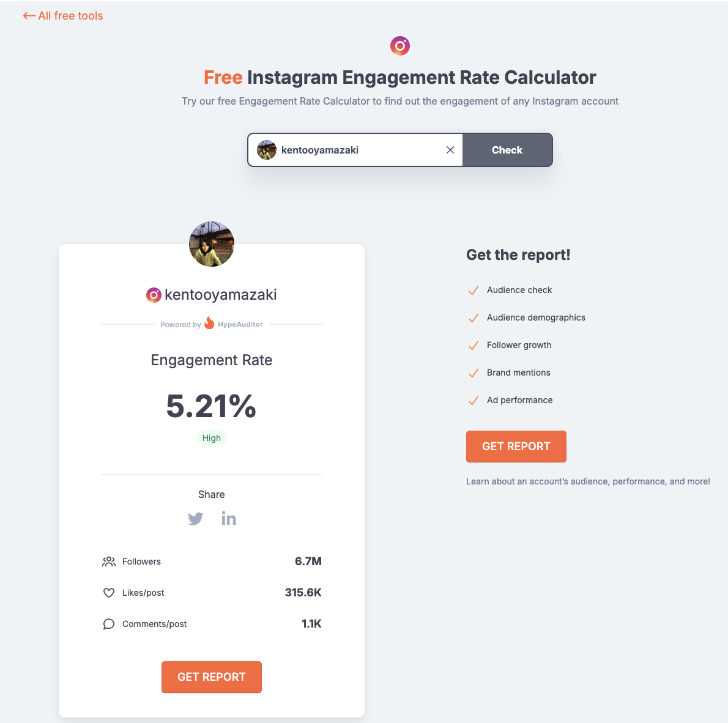This screenshot has width=728, height=723.
Task: Click the HypeAuditor flame logo
Action: [209, 323]
